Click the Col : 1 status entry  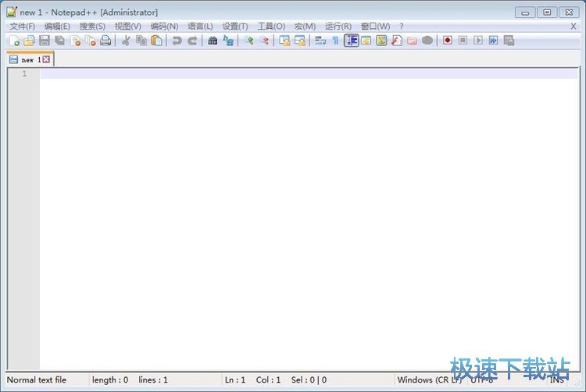point(268,380)
